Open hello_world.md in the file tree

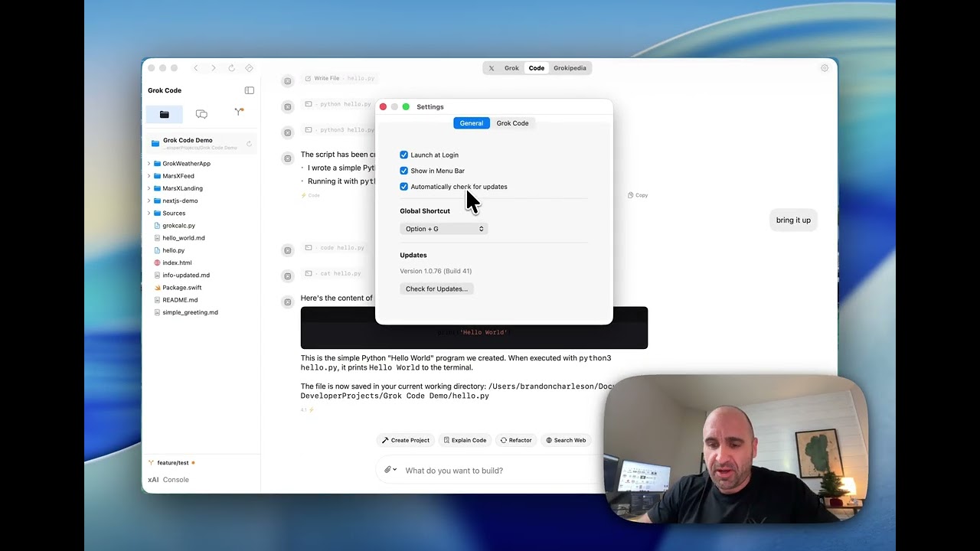click(183, 238)
